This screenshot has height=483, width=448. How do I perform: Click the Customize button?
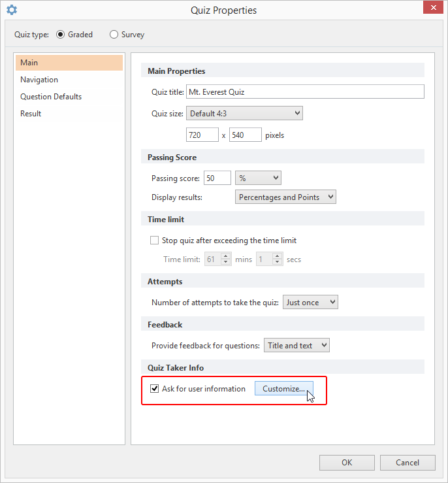(283, 389)
